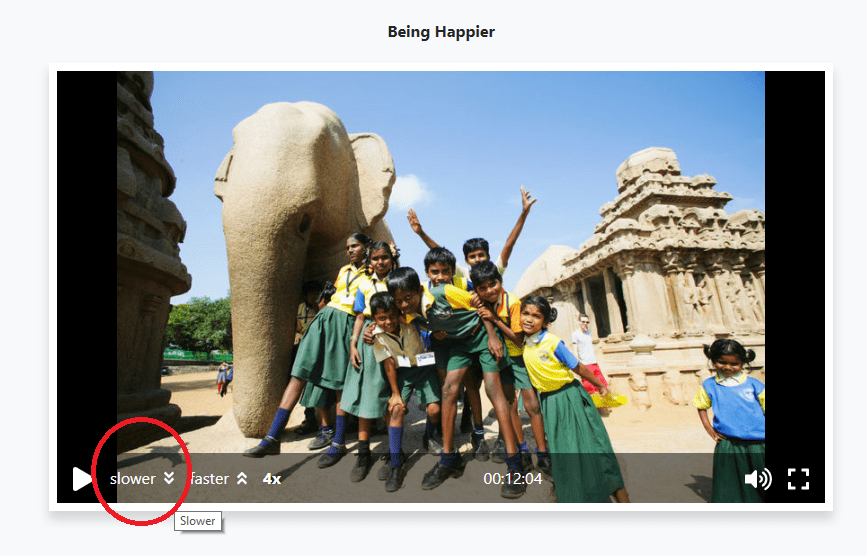Open fullscreen mode with the fullscreen icon

[798, 479]
